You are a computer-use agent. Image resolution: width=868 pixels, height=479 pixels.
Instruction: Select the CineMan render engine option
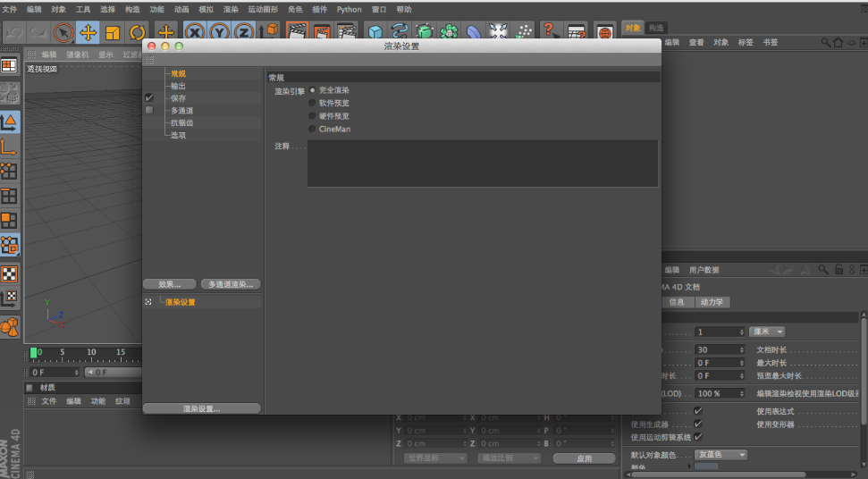(312, 129)
